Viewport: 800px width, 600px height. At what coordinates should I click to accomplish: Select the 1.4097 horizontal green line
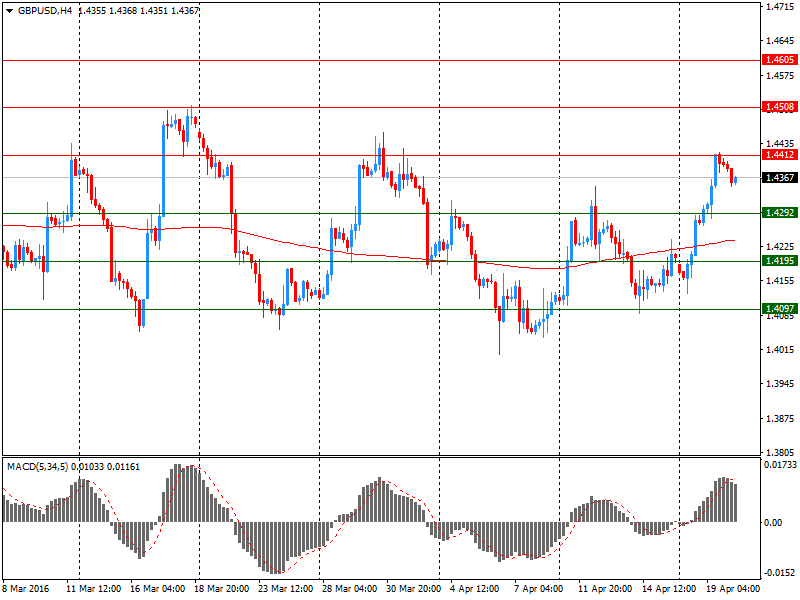pyautogui.click(x=381, y=309)
